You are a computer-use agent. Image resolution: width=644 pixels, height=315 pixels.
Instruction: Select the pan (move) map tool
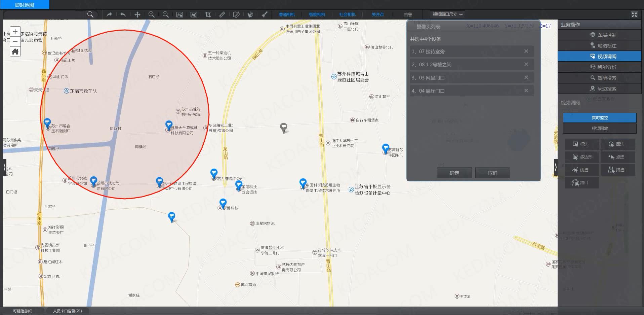[137, 14]
